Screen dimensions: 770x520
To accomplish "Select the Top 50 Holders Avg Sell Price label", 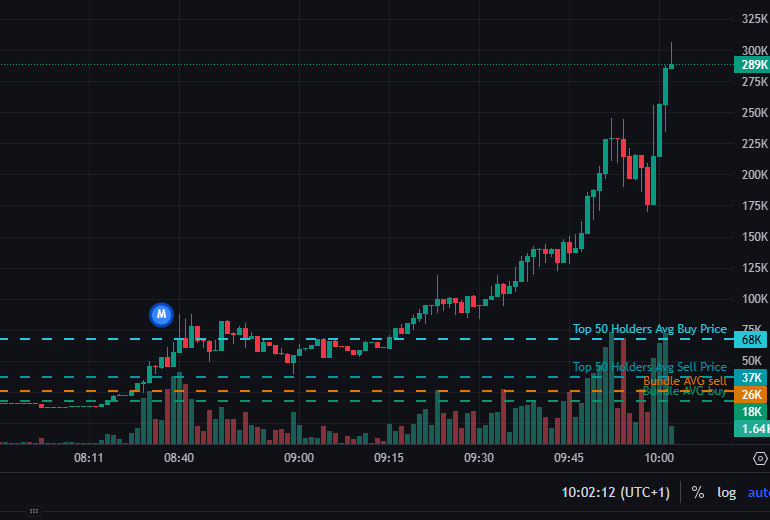I will pyautogui.click(x=650, y=367).
